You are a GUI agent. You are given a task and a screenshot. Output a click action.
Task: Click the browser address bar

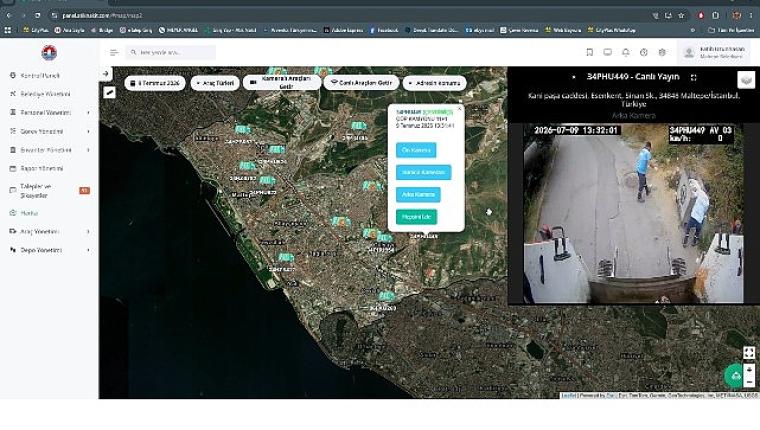(349, 16)
